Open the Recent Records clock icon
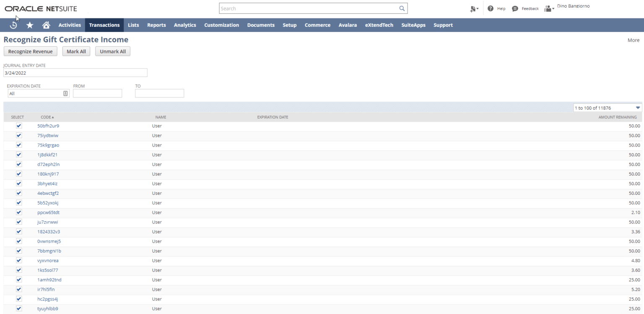 (x=13, y=25)
